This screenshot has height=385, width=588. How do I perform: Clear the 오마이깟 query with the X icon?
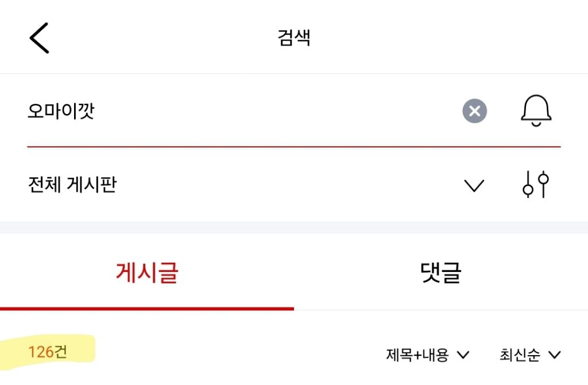click(474, 111)
